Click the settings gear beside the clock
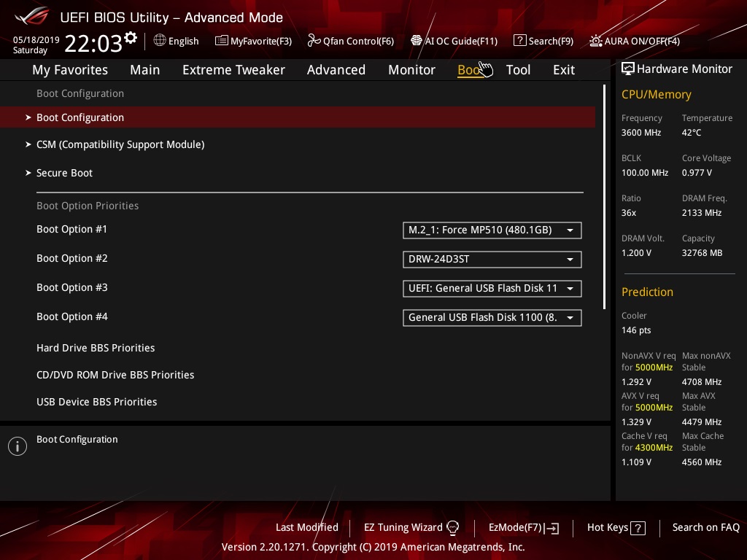Image resolution: width=747 pixels, height=560 pixels. tap(131, 38)
